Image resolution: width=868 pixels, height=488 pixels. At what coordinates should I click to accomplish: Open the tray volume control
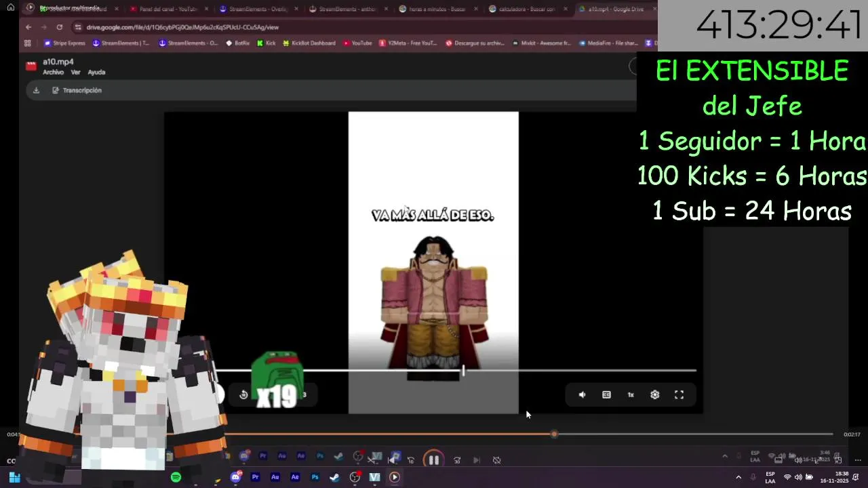[x=798, y=477]
